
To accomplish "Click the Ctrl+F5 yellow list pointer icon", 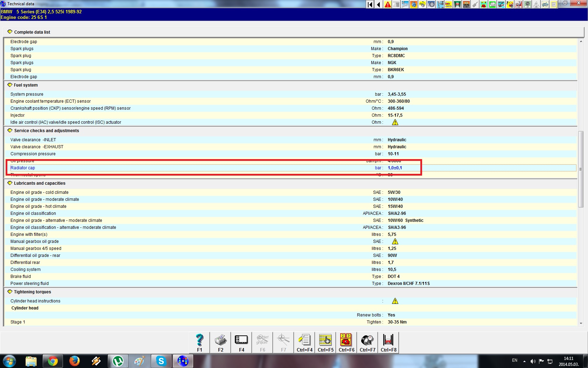I will coord(325,342).
